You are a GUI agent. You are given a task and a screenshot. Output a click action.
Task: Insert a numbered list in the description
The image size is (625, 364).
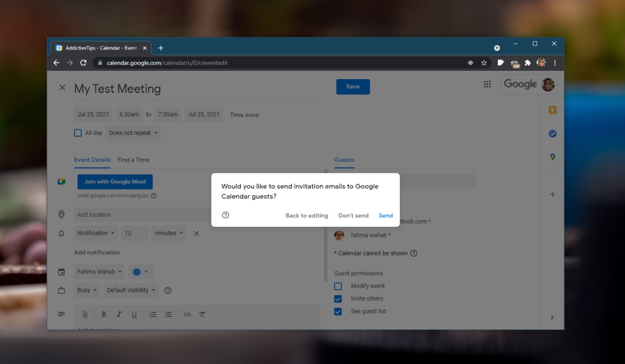tap(153, 315)
